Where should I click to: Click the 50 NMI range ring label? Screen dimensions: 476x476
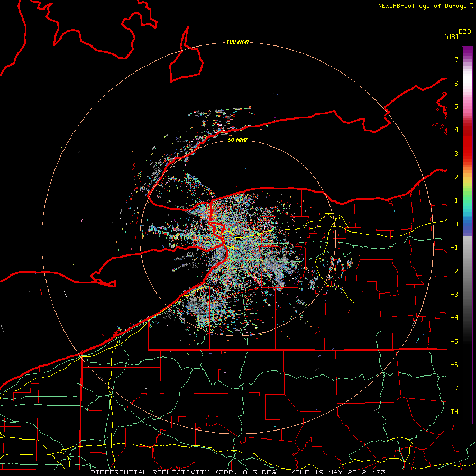(x=237, y=140)
